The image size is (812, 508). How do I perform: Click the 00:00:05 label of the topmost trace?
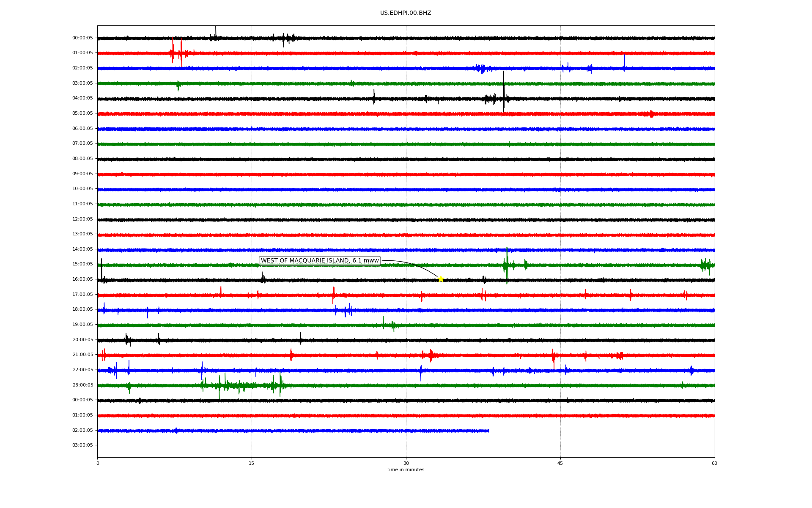tap(82, 38)
